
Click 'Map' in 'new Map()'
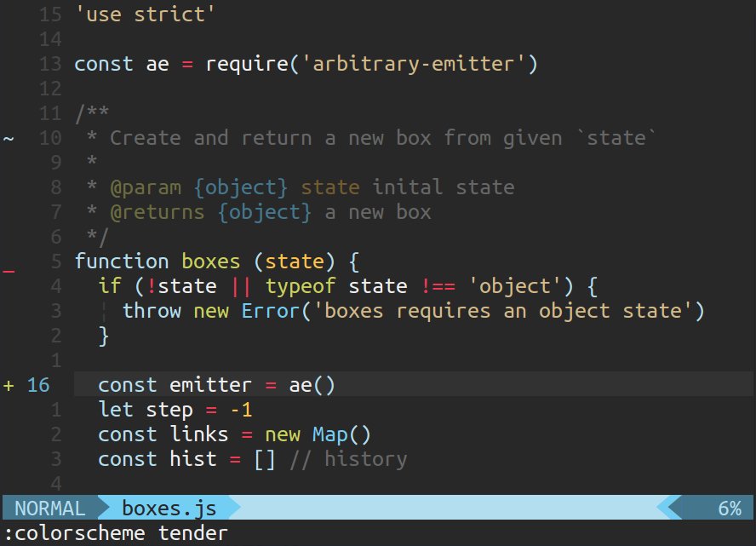click(x=329, y=434)
